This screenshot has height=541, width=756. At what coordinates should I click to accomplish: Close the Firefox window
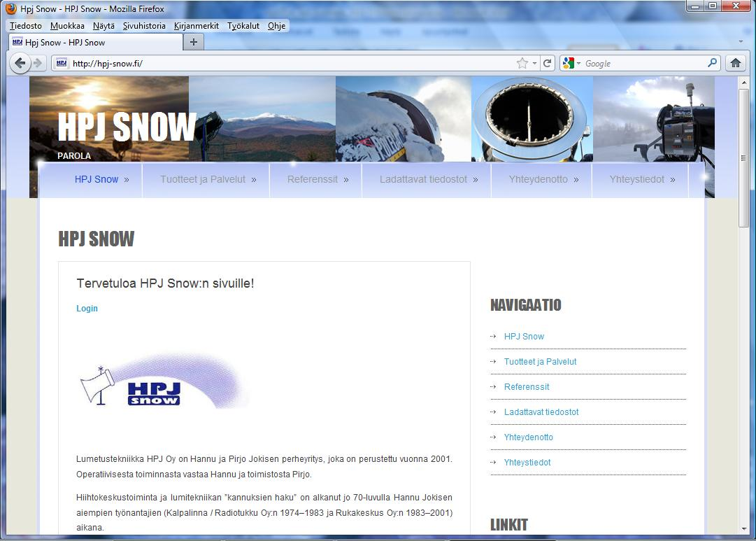click(x=736, y=6)
